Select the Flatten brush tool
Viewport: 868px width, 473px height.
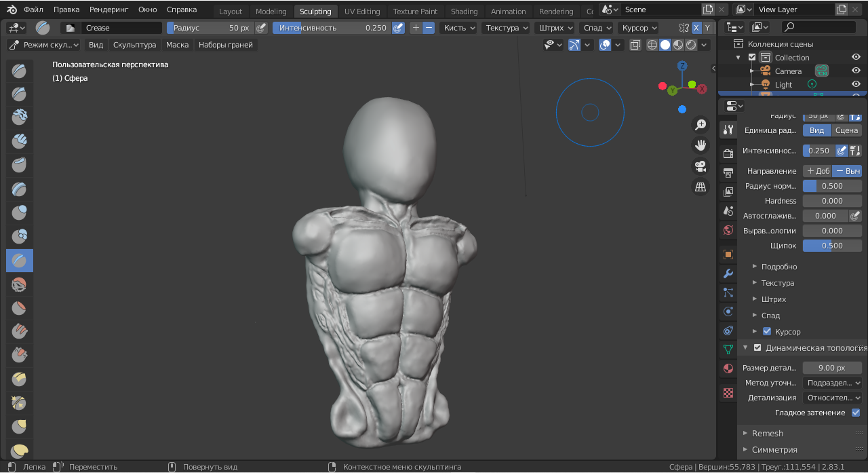20,308
